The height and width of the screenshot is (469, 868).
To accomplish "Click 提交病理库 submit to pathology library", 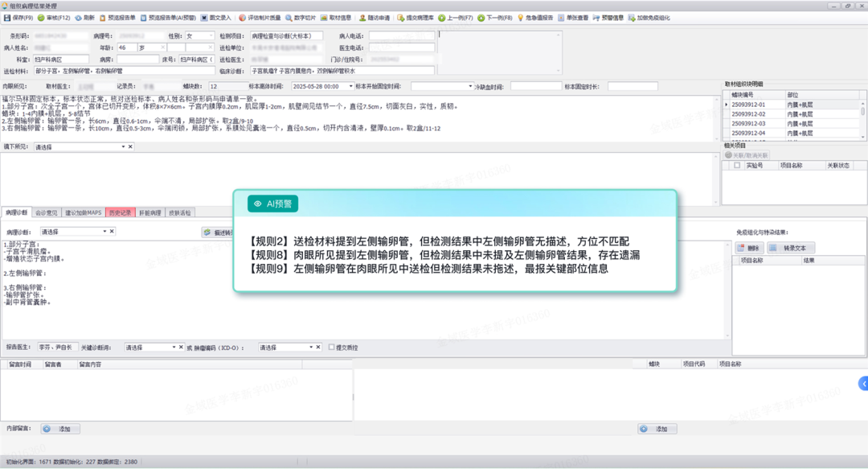I will coord(416,18).
